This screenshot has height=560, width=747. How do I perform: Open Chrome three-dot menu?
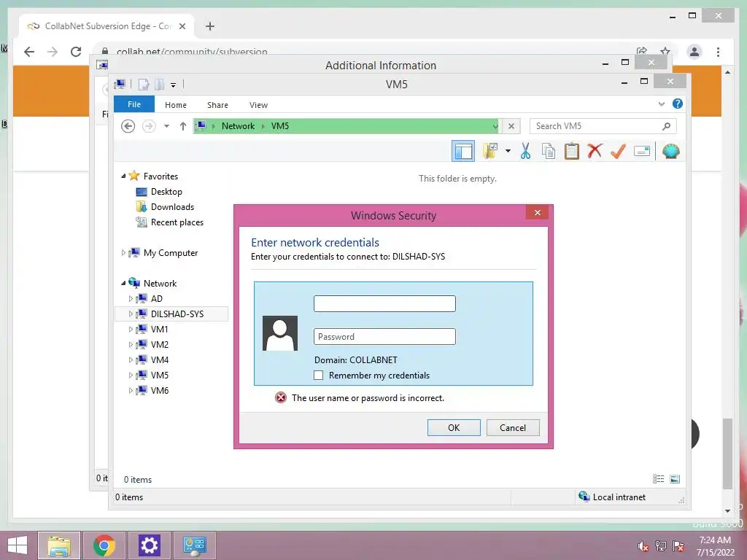tap(718, 52)
